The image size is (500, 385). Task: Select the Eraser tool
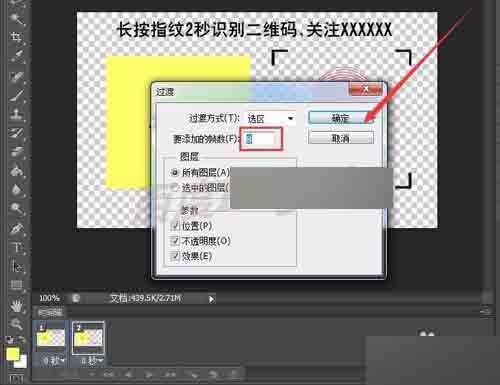(16, 152)
